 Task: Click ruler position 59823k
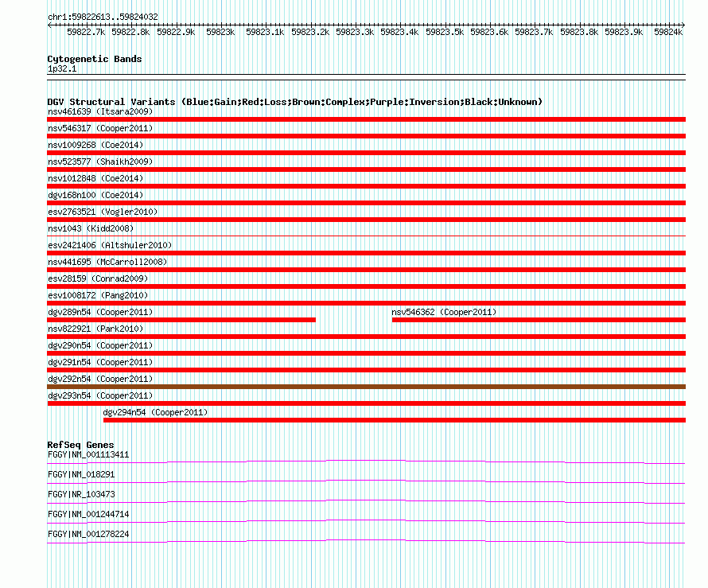click(x=220, y=32)
